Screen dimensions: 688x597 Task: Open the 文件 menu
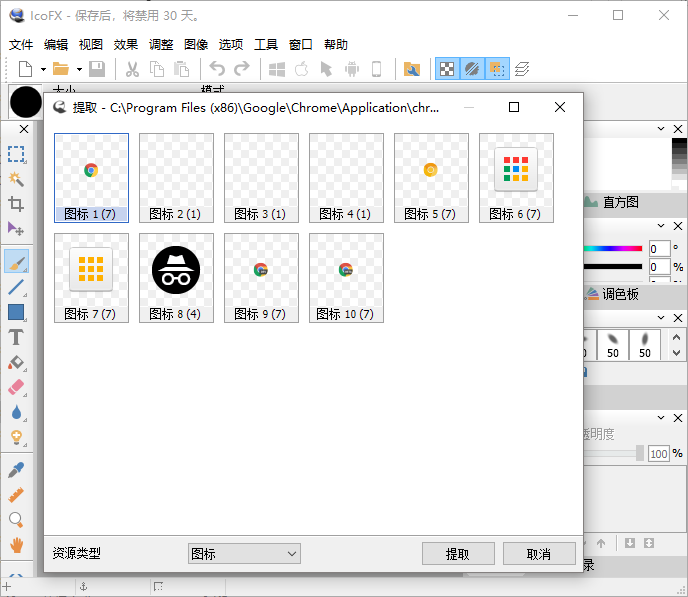[21, 44]
